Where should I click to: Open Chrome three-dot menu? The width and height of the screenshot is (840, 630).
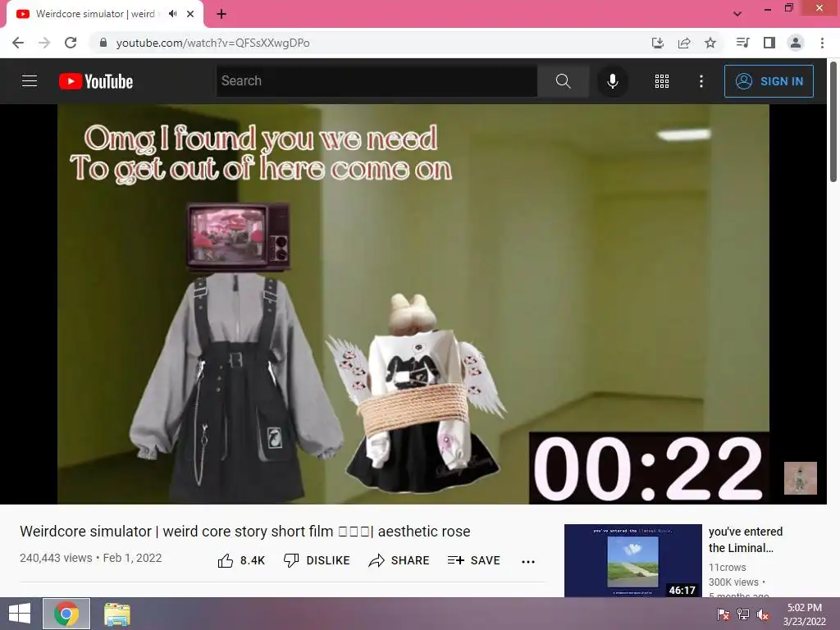[x=822, y=43]
